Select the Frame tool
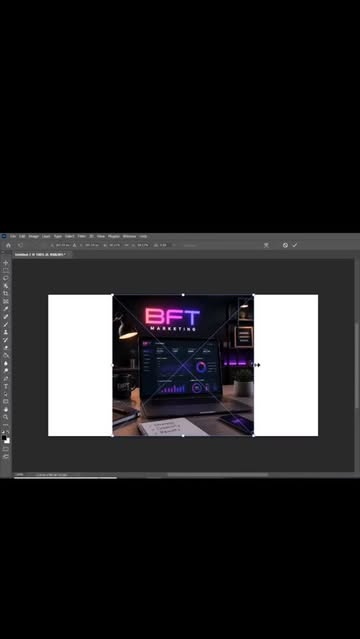Viewport: 360px width, 639px height. (6, 301)
